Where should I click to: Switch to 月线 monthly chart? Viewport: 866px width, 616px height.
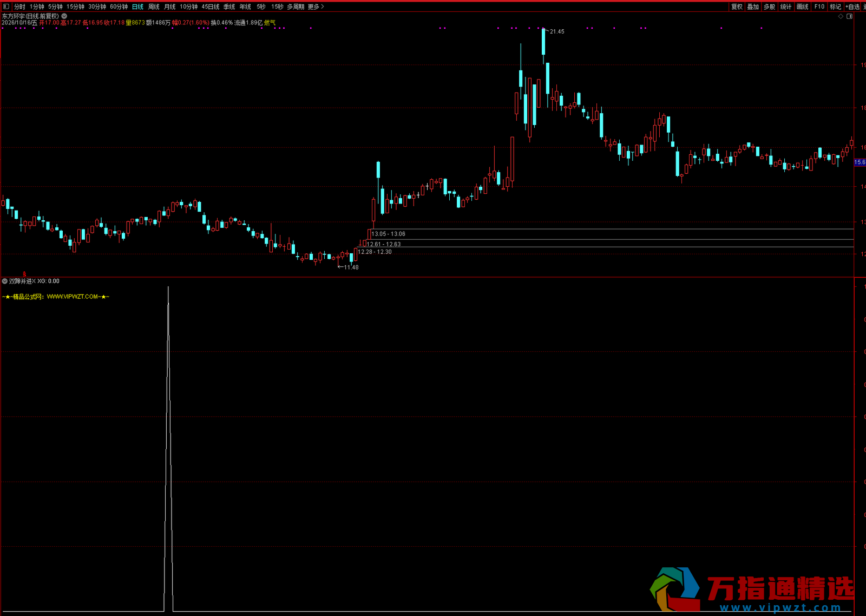pos(170,6)
